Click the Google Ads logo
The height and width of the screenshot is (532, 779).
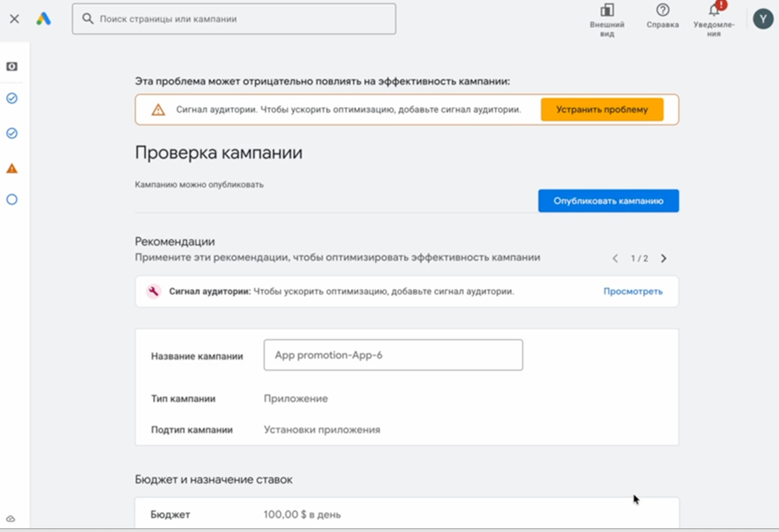click(x=43, y=19)
